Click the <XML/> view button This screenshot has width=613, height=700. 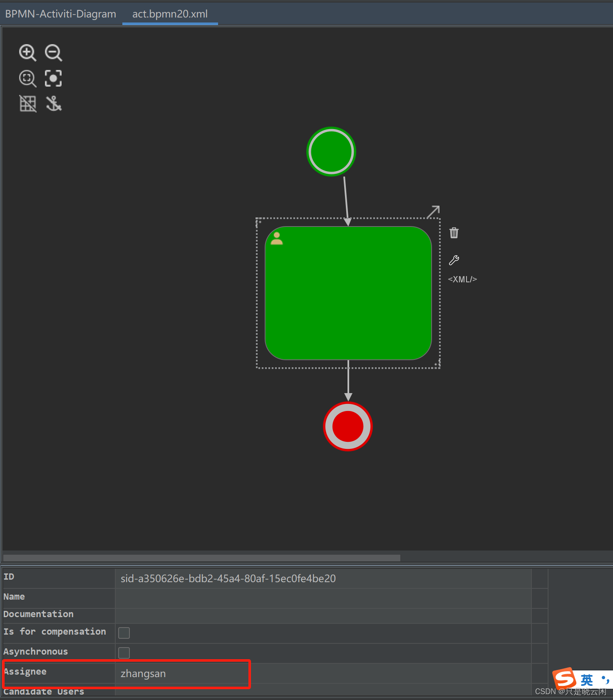pyautogui.click(x=462, y=279)
